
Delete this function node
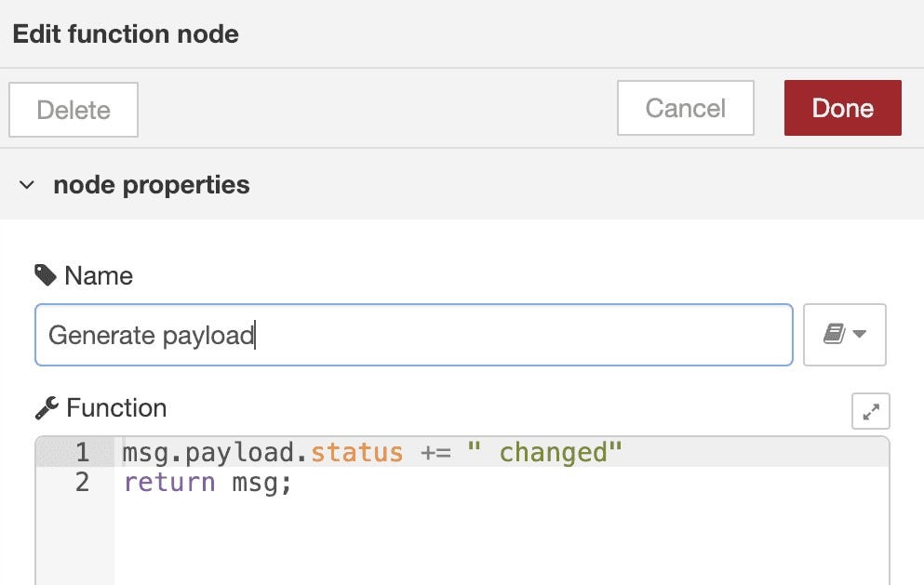[74, 110]
